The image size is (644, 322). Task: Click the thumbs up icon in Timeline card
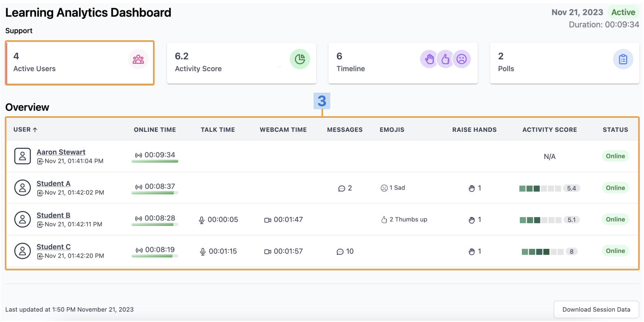tap(445, 60)
